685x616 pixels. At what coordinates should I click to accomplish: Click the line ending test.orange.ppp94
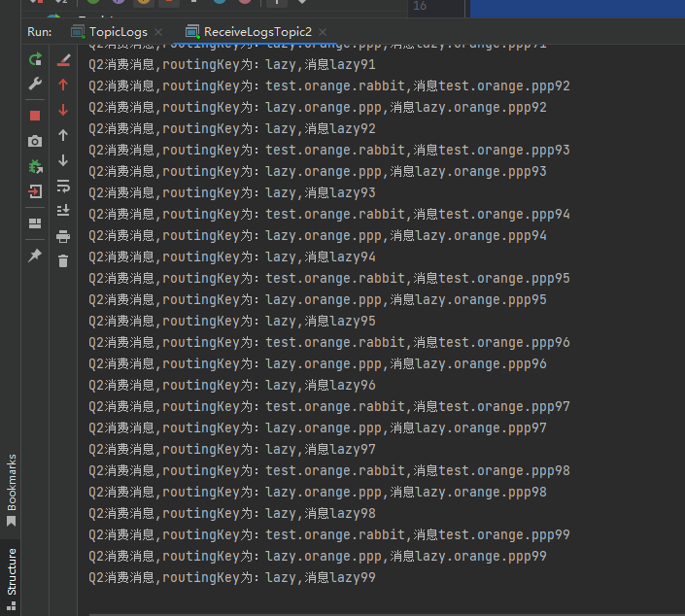tap(329, 214)
